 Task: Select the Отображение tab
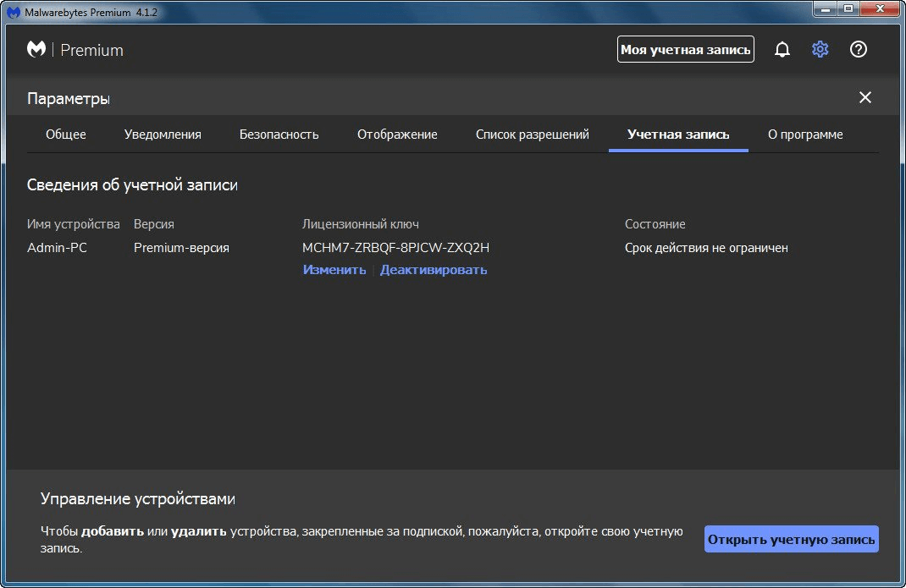[x=397, y=135]
